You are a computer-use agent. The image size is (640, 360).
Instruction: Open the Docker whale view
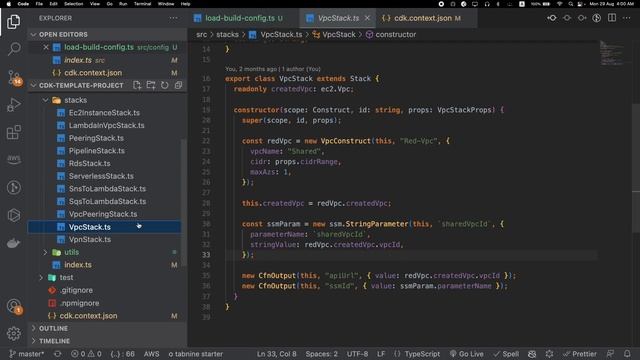pyautogui.click(x=13, y=243)
